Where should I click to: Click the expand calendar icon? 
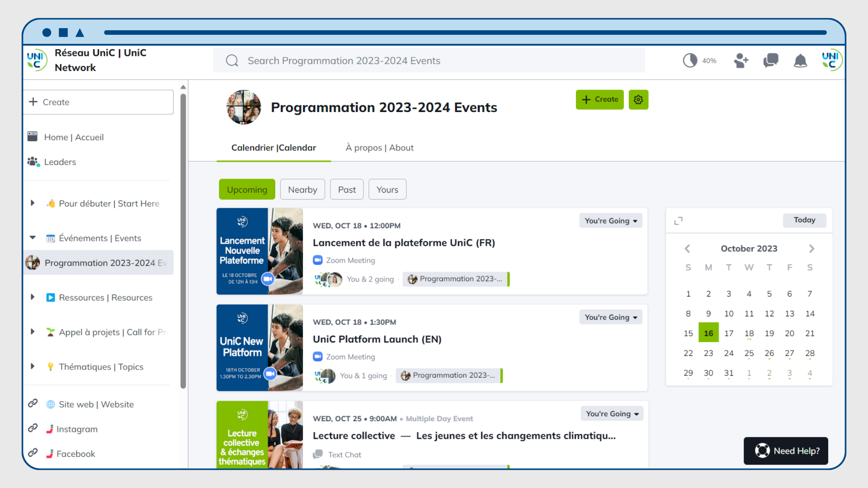678,221
